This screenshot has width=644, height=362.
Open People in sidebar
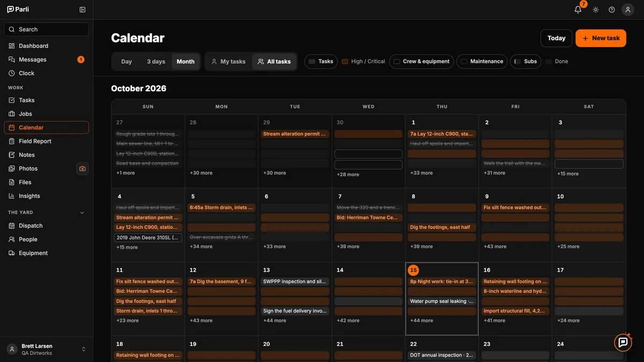pyautogui.click(x=47, y=239)
